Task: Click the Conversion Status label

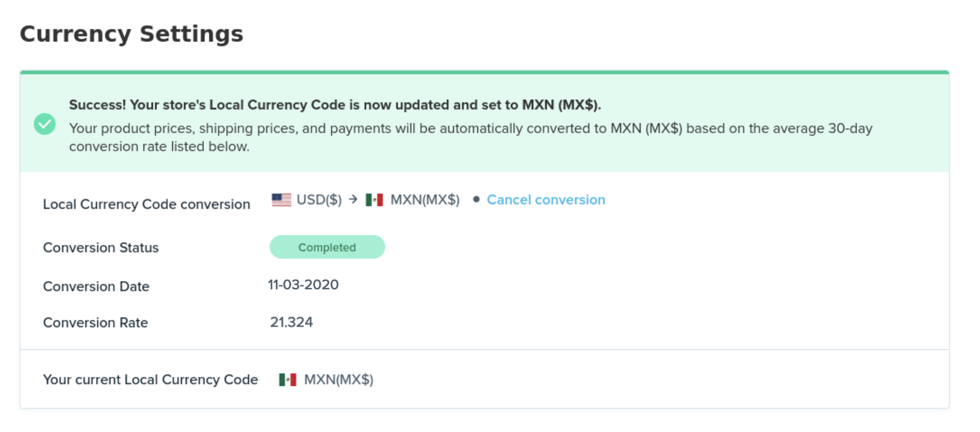Action: 101,248
